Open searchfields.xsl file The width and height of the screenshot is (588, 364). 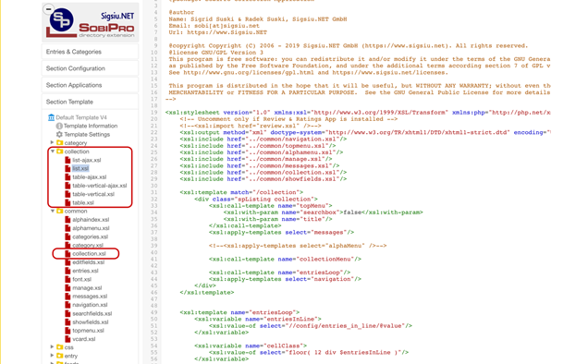92,314
